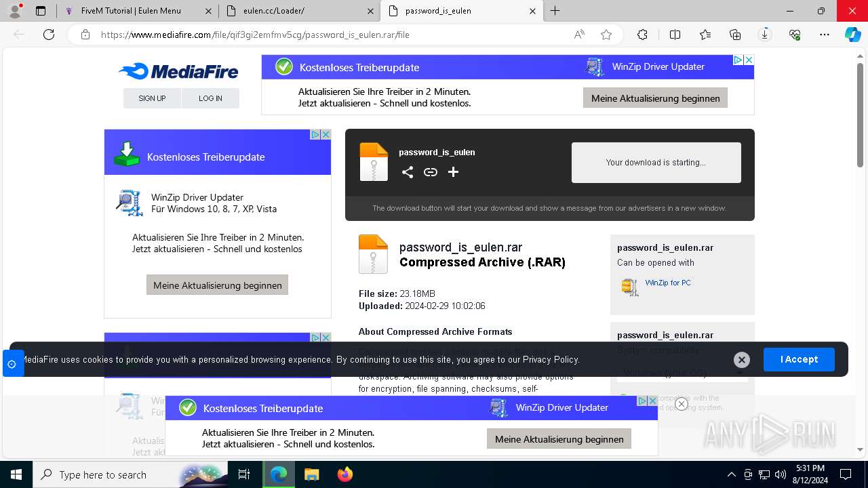Screen dimensions: 868x488
Task: Reload the current page
Action: coord(49,35)
